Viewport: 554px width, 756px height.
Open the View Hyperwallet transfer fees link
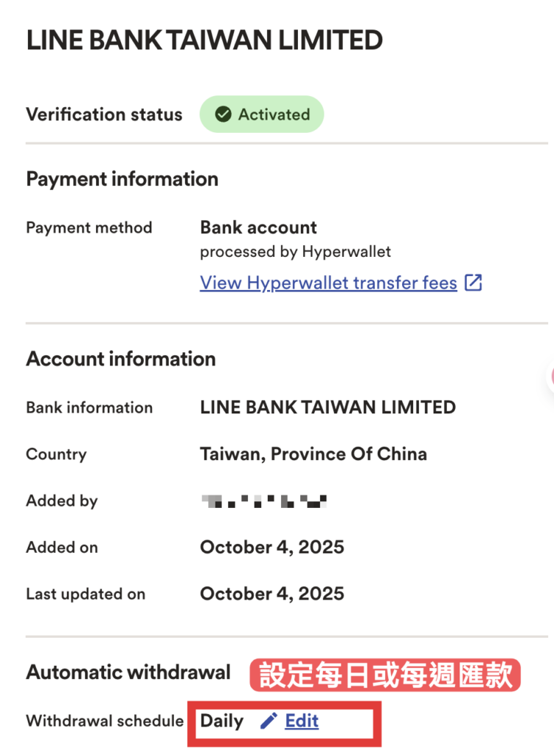click(x=328, y=283)
